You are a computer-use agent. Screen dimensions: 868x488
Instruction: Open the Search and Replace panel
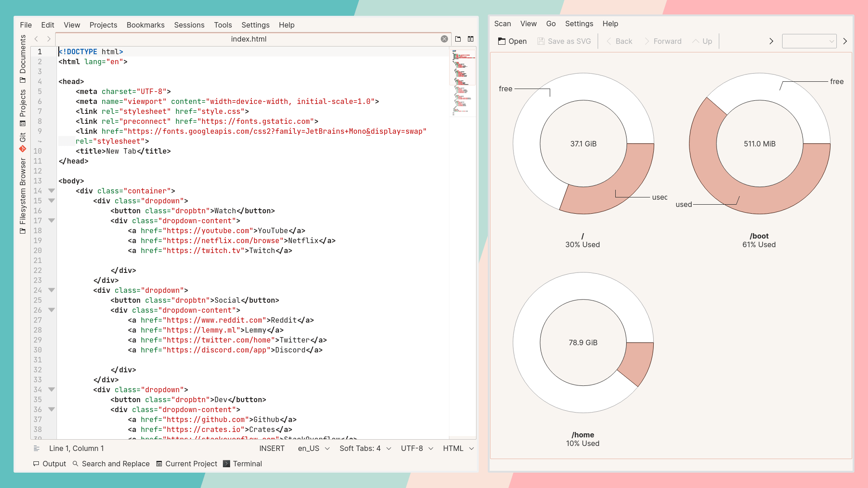pos(111,464)
